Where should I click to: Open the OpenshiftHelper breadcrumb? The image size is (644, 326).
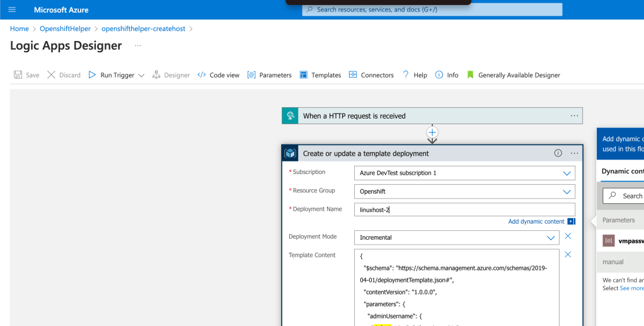pos(65,29)
